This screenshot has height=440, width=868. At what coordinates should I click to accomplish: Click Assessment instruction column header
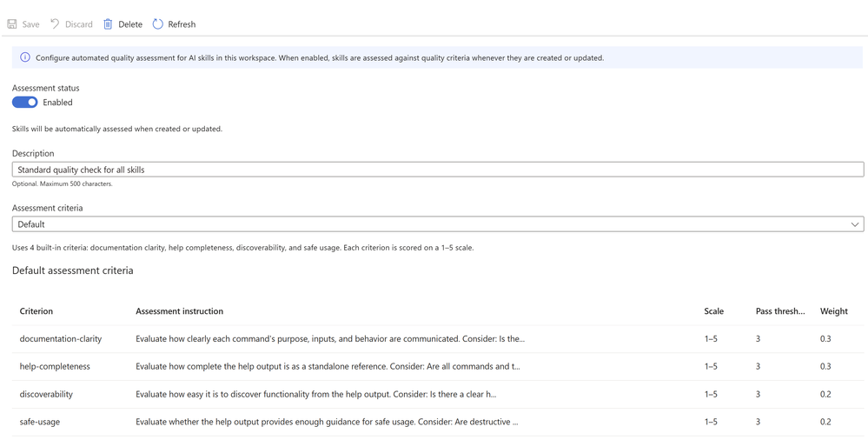(179, 311)
